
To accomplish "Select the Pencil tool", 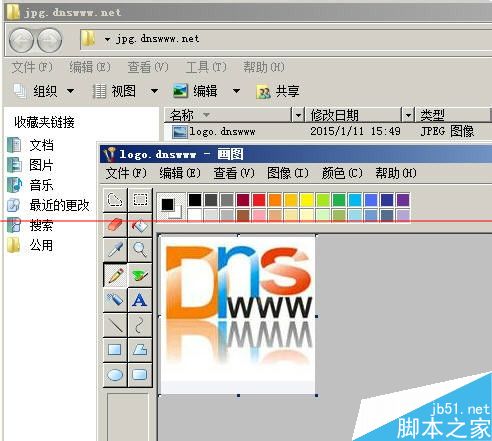I will point(115,275).
